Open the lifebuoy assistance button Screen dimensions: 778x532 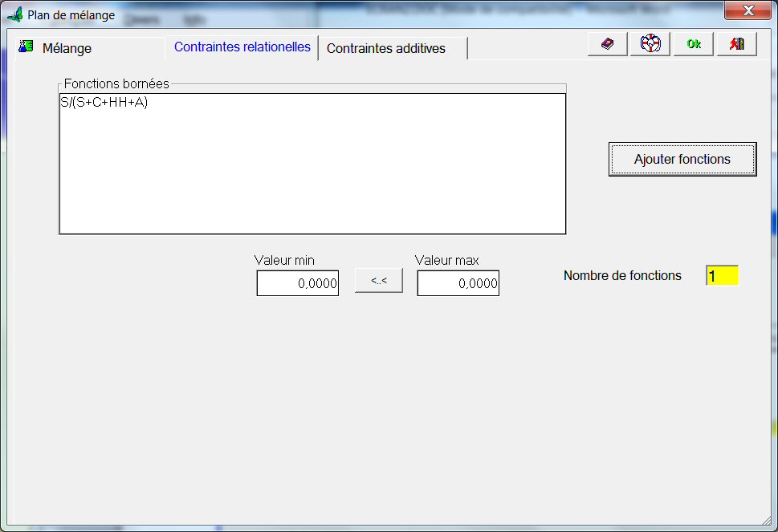tap(650, 44)
